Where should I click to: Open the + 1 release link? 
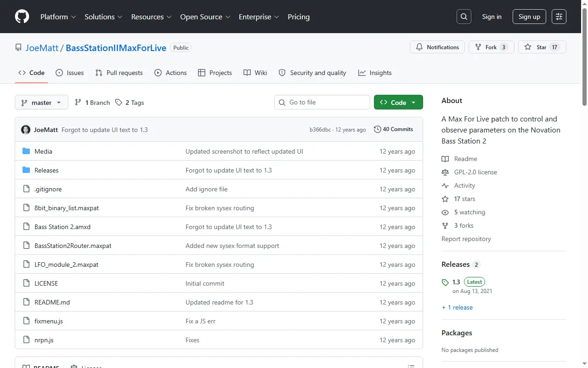457,307
